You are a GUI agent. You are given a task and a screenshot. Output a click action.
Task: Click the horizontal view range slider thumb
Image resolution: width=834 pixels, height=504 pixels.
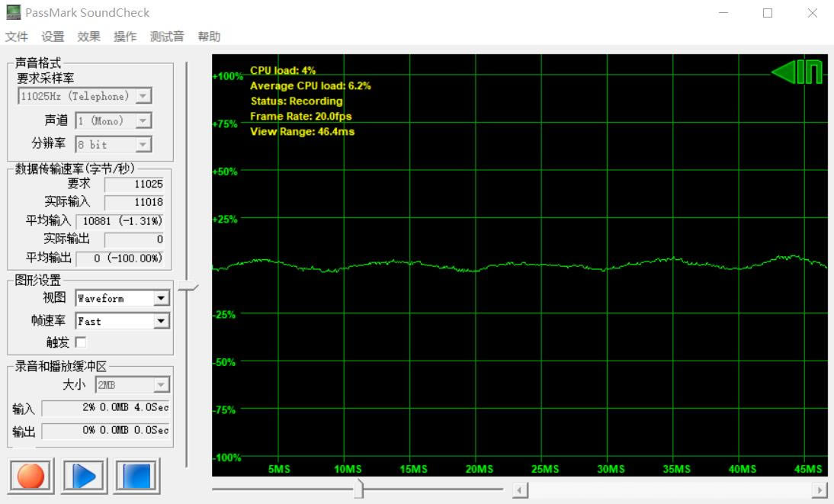[360, 488]
